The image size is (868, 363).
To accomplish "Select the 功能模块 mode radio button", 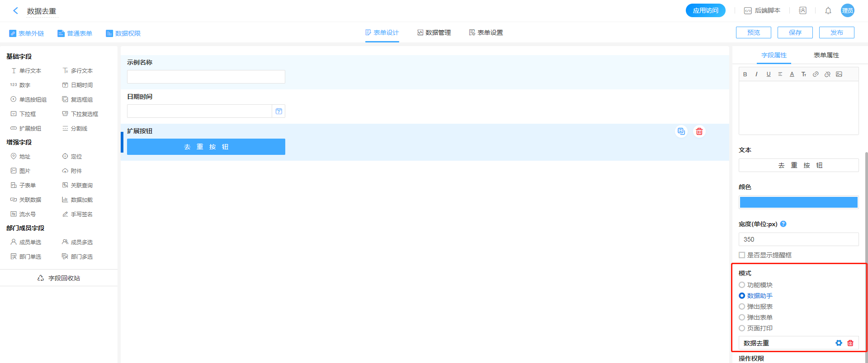I will 742,285.
